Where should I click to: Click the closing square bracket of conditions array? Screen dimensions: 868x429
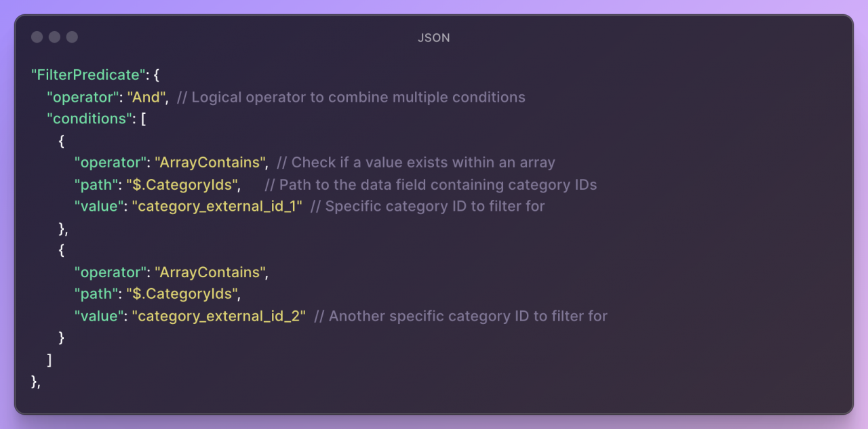click(x=49, y=360)
